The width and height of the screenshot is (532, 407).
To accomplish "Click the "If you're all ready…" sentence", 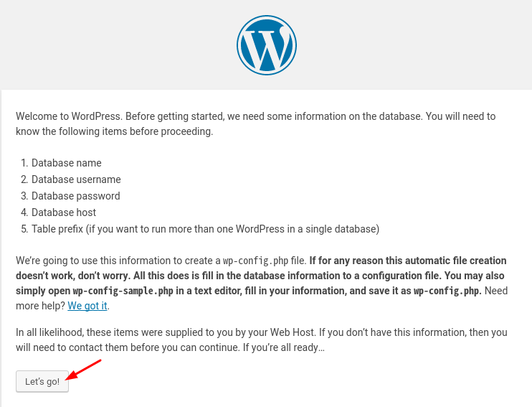I will [284, 347].
